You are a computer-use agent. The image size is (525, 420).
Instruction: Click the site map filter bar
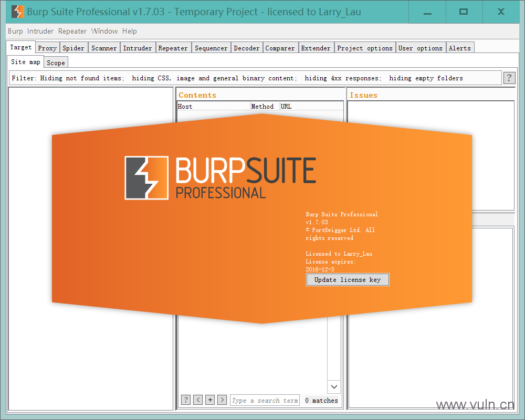(x=252, y=78)
